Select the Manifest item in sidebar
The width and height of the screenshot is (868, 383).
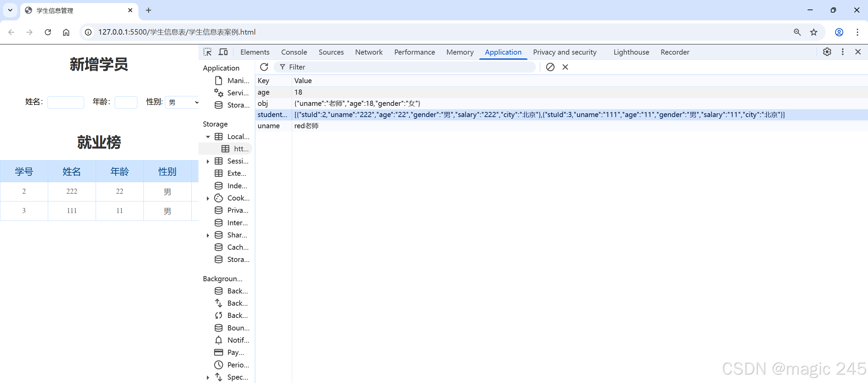coord(237,81)
